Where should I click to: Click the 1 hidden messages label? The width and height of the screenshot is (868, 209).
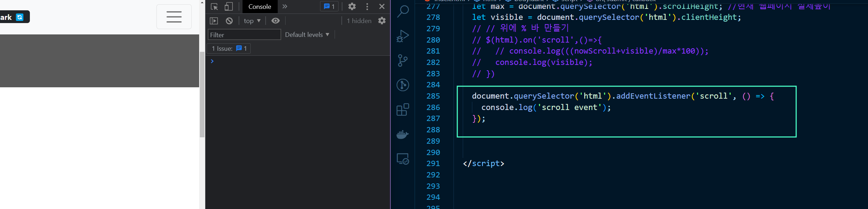359,21
